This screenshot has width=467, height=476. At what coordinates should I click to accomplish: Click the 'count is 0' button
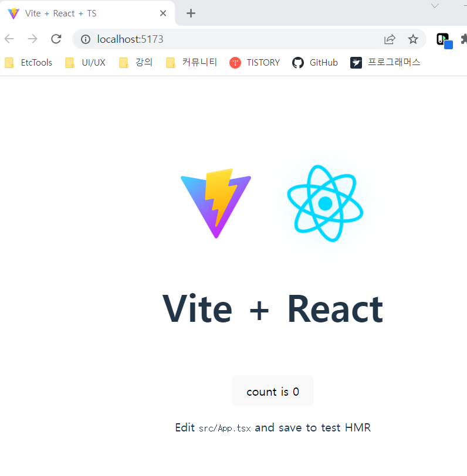click(273, 391)
